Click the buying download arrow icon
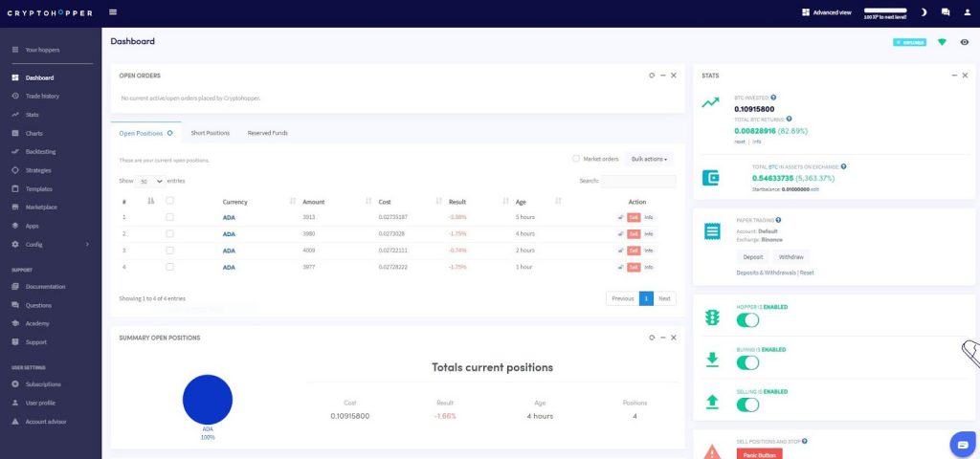980x459 pixels. coord(712,360)
